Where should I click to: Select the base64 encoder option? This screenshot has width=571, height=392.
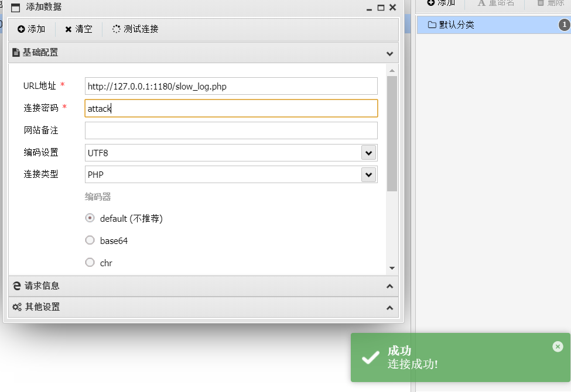90,240
